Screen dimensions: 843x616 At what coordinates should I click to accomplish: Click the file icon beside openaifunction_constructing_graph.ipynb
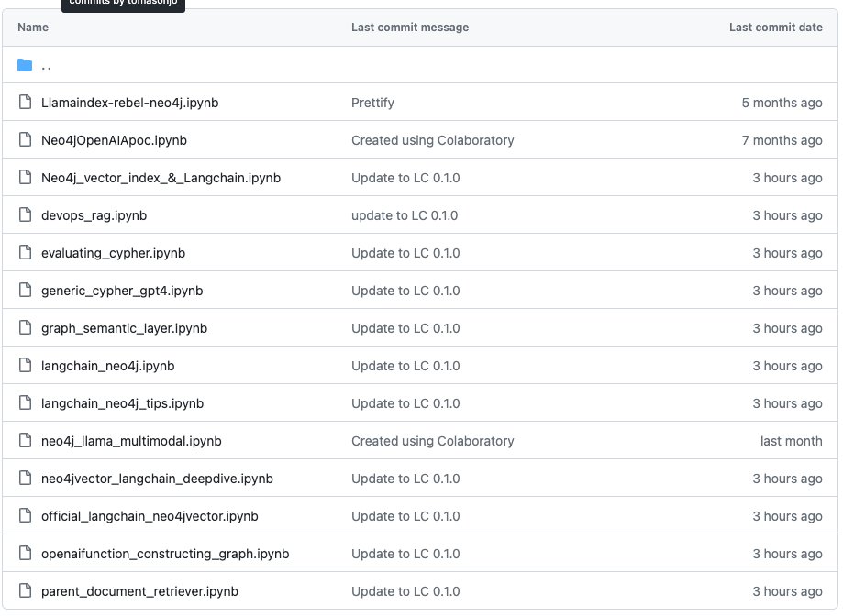pos(25,553)
